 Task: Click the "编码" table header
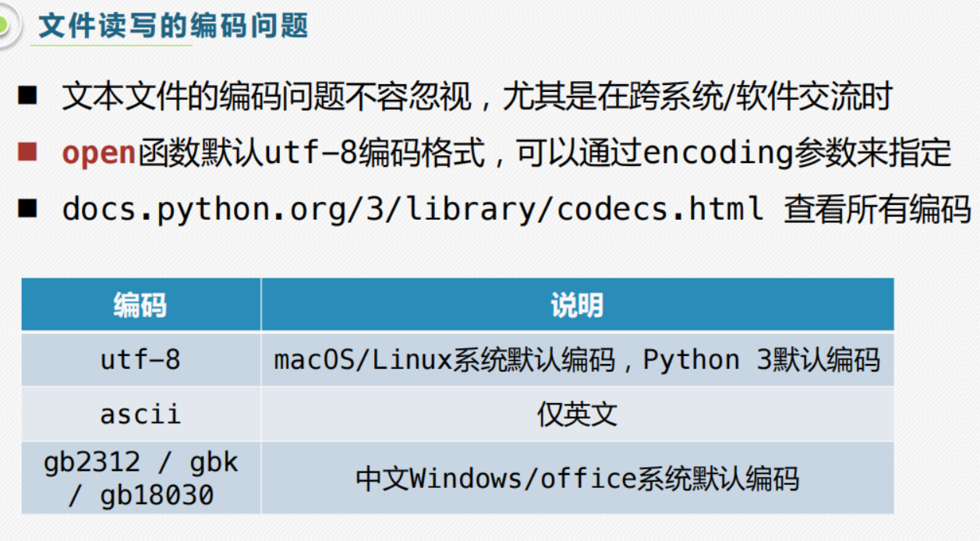[x=140, y=305]
